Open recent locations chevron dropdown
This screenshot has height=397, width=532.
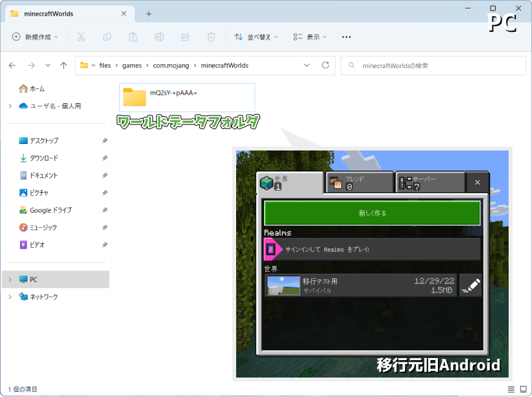pyautogui.click(x=48, y=66)
